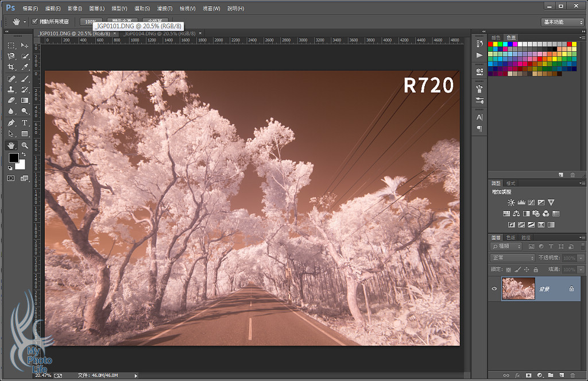Select the Background layer thumbnail
588x381 pixels.
518,288
